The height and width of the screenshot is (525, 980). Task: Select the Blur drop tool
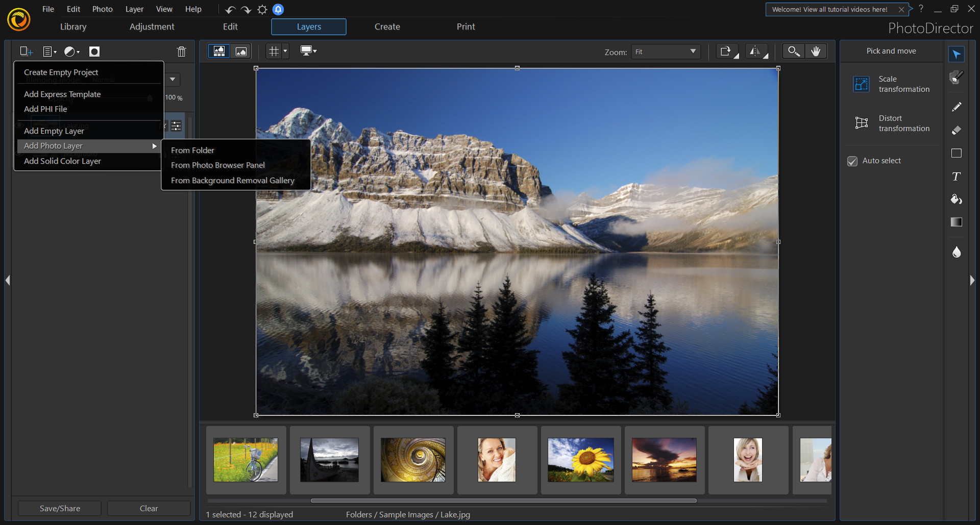tap(957, 252)
